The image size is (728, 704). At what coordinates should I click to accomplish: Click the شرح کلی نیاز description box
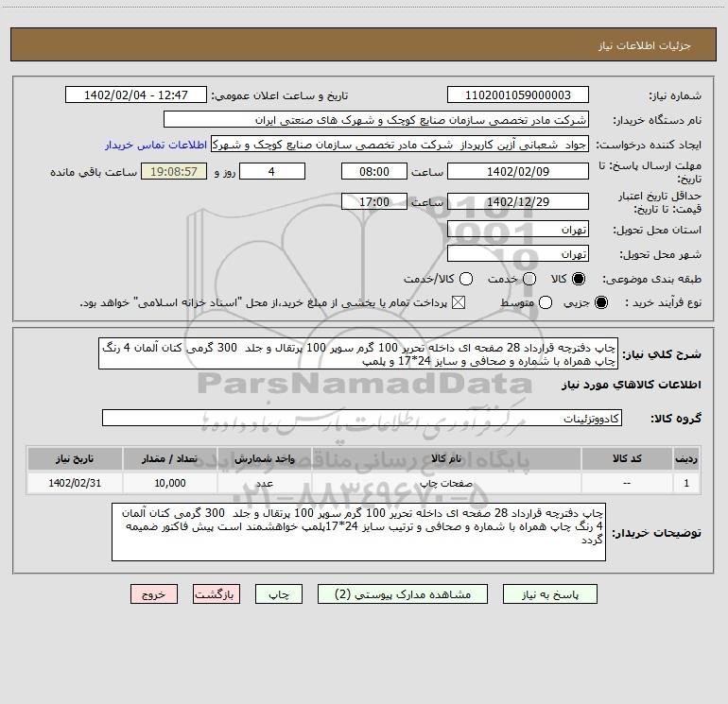[x=358, y=354]
